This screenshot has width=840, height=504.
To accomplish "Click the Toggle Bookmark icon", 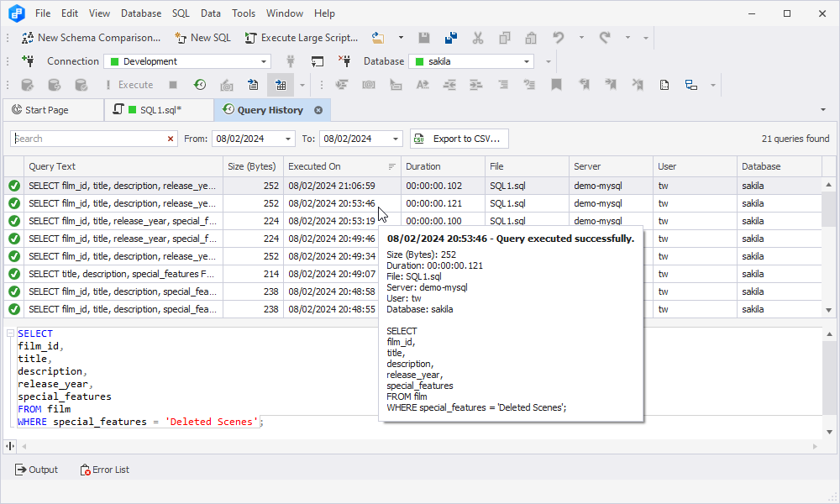I will [557, 85].
